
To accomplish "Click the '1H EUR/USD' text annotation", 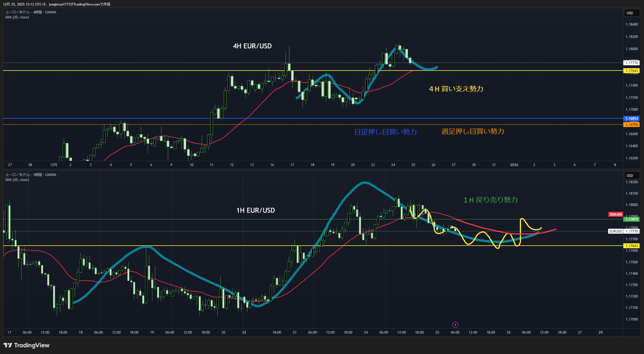I will (255, 210).
